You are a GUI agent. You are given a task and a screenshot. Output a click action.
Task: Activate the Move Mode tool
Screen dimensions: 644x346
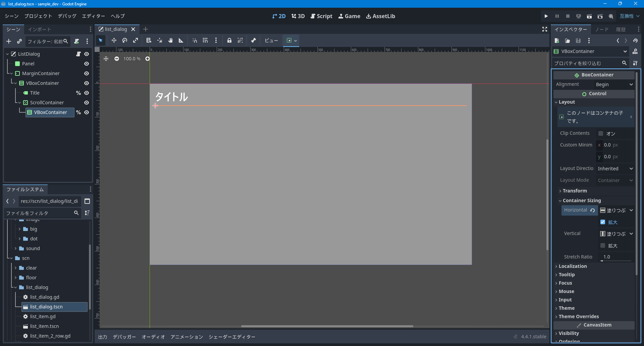click(x=114, y=41)
